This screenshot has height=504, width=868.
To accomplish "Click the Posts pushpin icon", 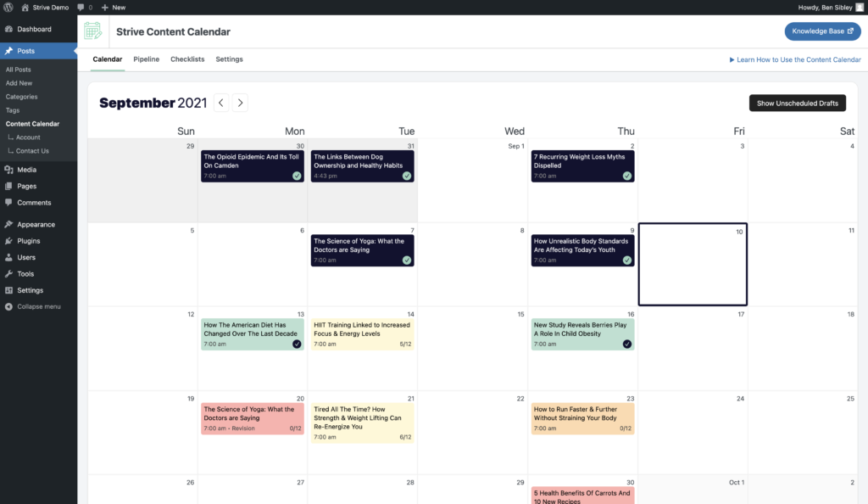I will (x=8, y=50).
